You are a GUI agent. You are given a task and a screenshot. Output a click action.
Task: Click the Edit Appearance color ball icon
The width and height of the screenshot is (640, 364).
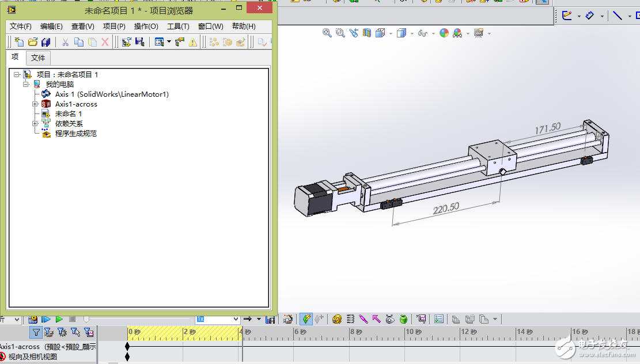[x=444, y=33]
